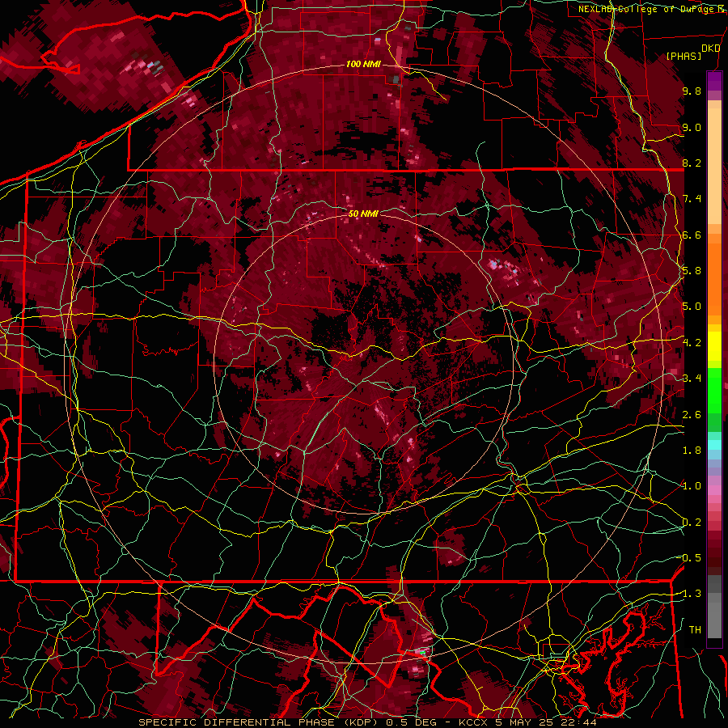Click the 9.8 value on the color scale
The width and height of the screenshot is (728, 728).
[692, 91]
